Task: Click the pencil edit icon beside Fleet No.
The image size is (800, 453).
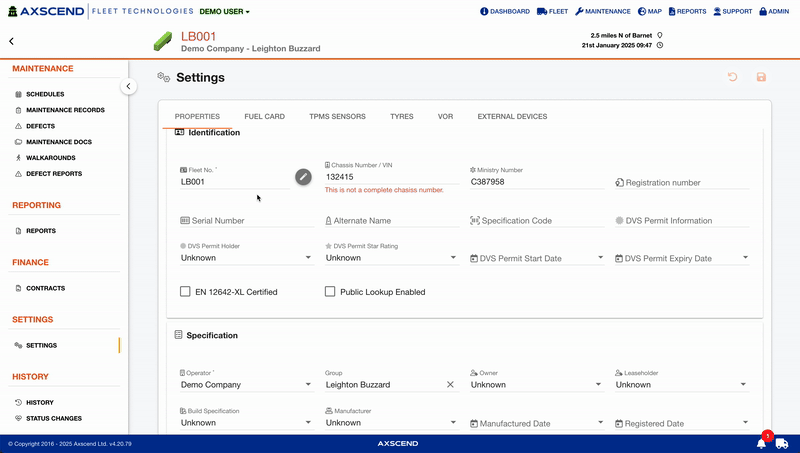Action: tap(303, 177)
